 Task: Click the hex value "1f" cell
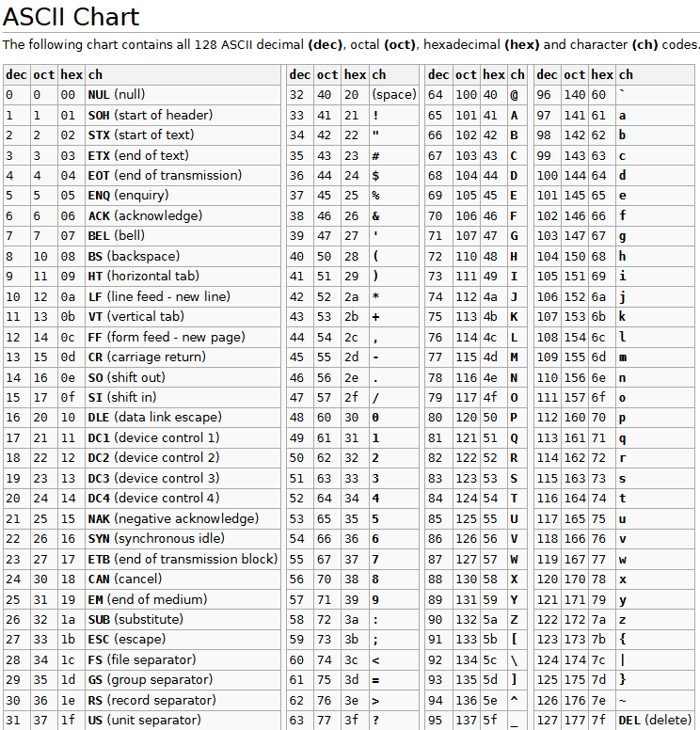tap(72, 721)
